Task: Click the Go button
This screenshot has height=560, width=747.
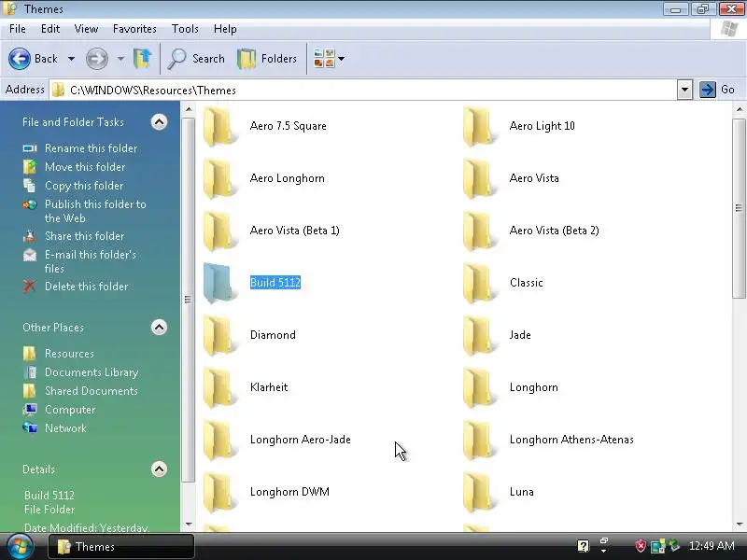Action: 717,90
